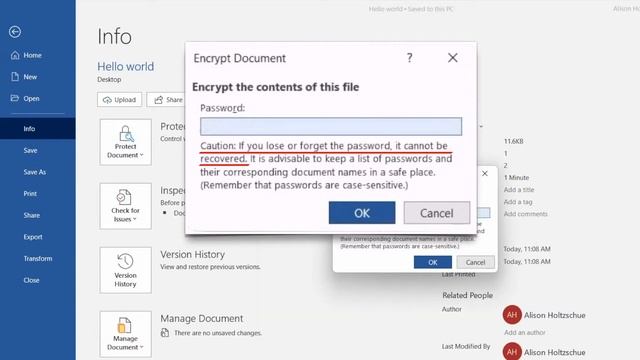Choose Transform in the sidebar

point(38,258)
